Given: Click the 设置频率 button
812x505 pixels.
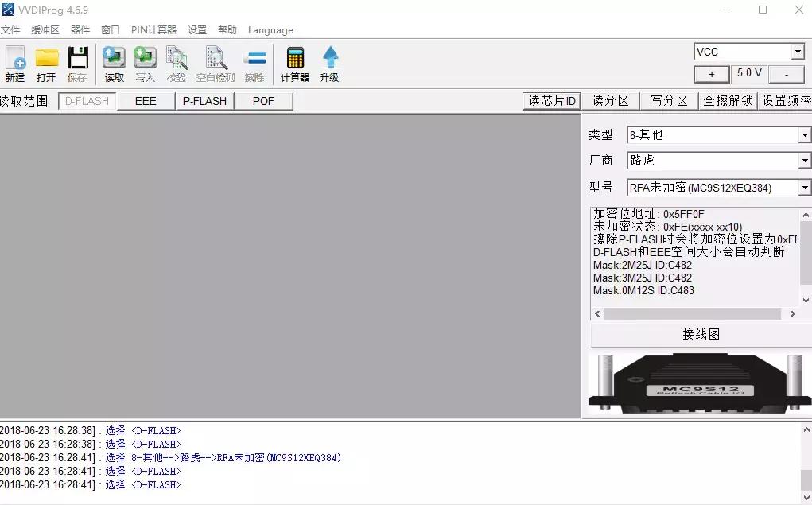Looking at the screenshot, I should click(x=786, y=100).
